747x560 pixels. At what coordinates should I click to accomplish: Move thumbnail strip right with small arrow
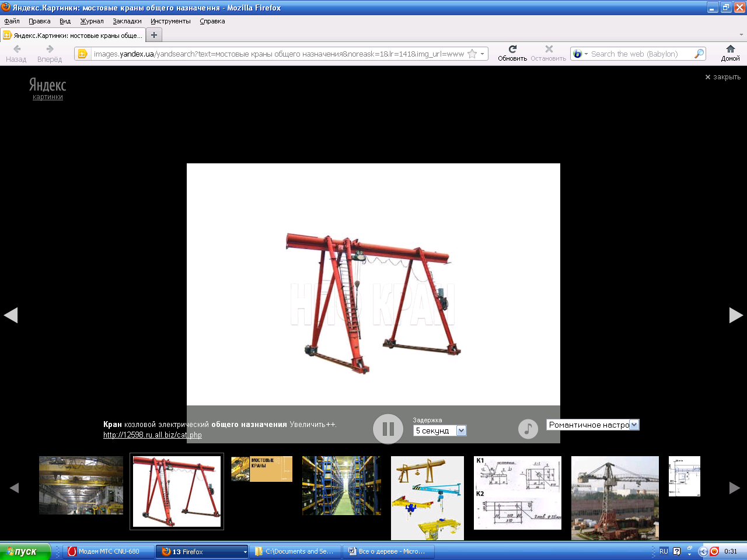pyautogui.click(x=735, y=488)
